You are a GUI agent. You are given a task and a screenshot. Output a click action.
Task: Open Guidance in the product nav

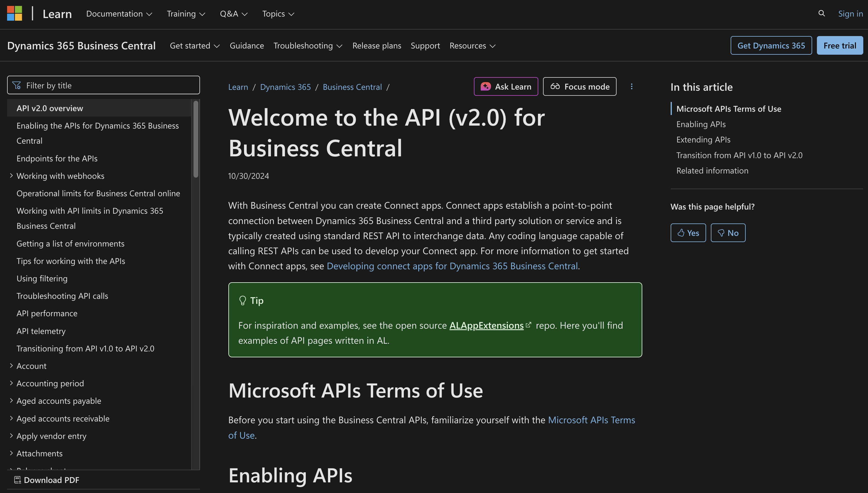tap(247, 46)
